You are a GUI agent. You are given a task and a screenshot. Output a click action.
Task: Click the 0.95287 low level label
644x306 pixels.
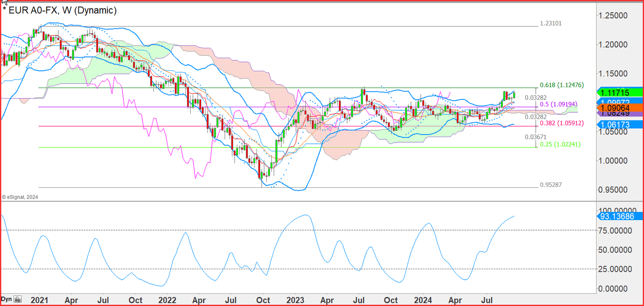[551, 184]
